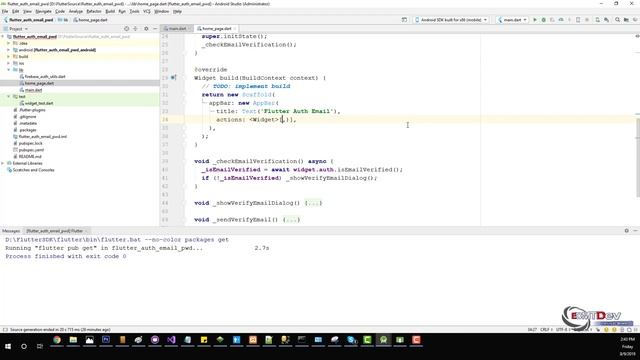Select pubspec.yaml in project tree
This screenshot has height=360, width=640.
click(x=31, y=150)
